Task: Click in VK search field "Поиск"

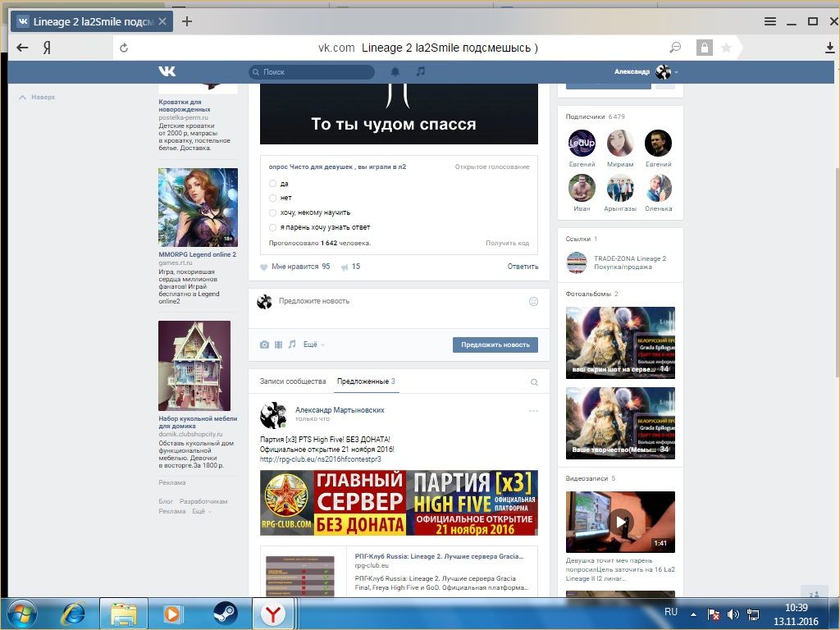Action: (312, 72)
